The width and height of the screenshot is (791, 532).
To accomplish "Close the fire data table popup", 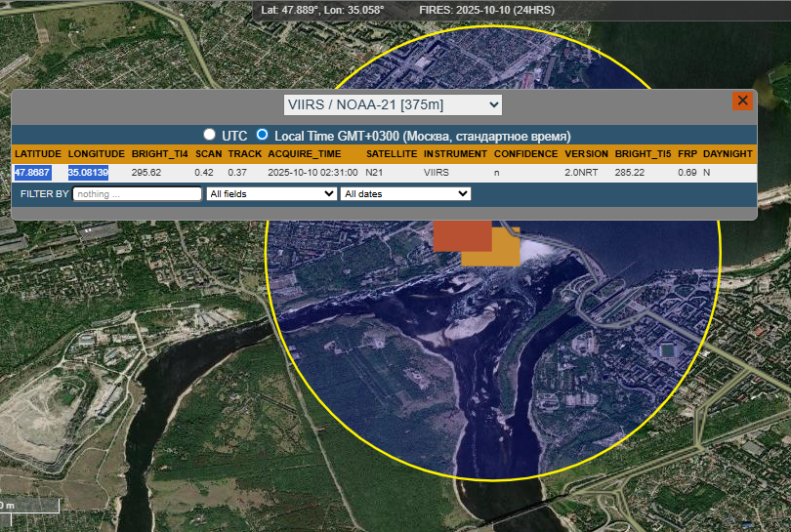I will click(742, 101).
